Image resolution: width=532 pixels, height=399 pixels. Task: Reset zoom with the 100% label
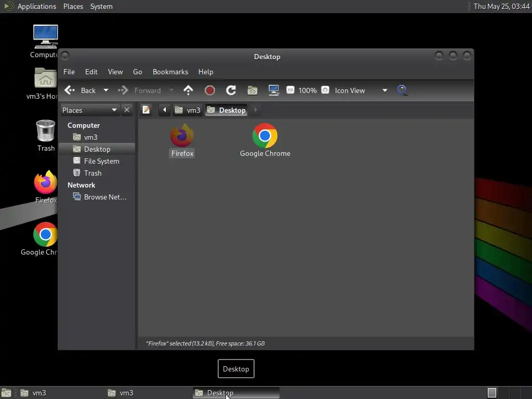point(308,90)
